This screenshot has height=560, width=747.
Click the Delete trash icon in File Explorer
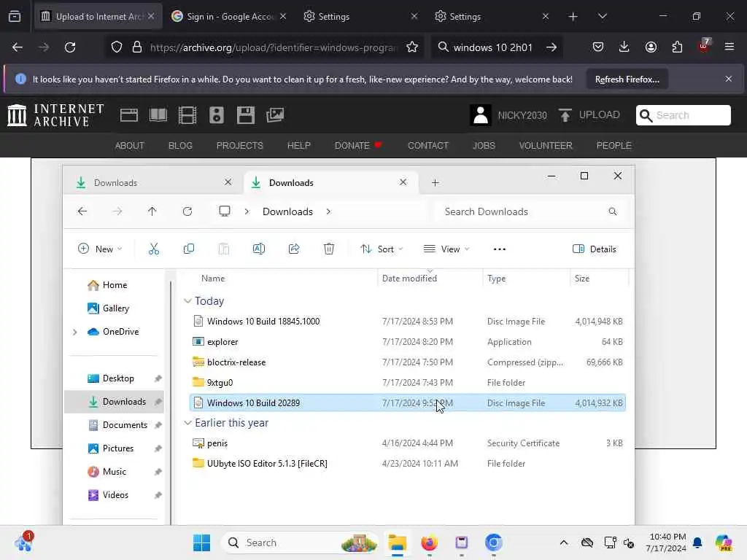click(329, 249)
